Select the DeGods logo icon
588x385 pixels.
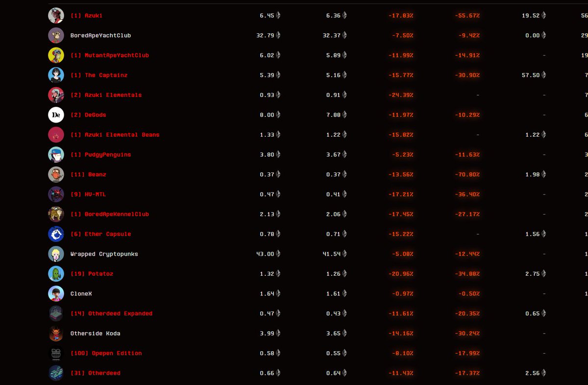pyautogui.click(x=56, y=115)
